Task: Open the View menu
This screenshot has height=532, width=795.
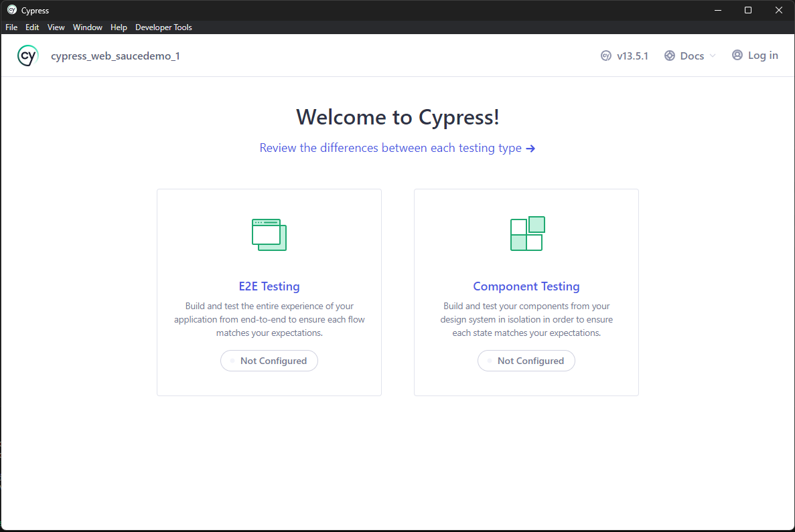Action: click(56, 27)
